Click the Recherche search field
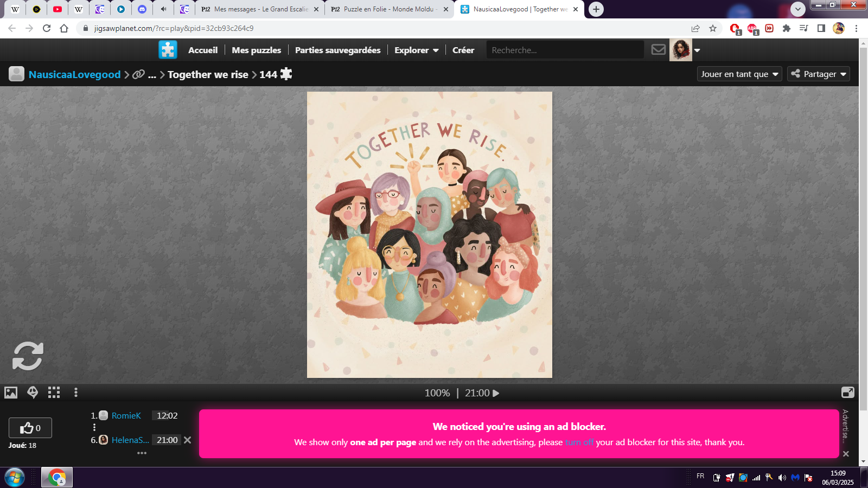Image resolution: width=868 pixels, height=488 pixels. [564, 50]
